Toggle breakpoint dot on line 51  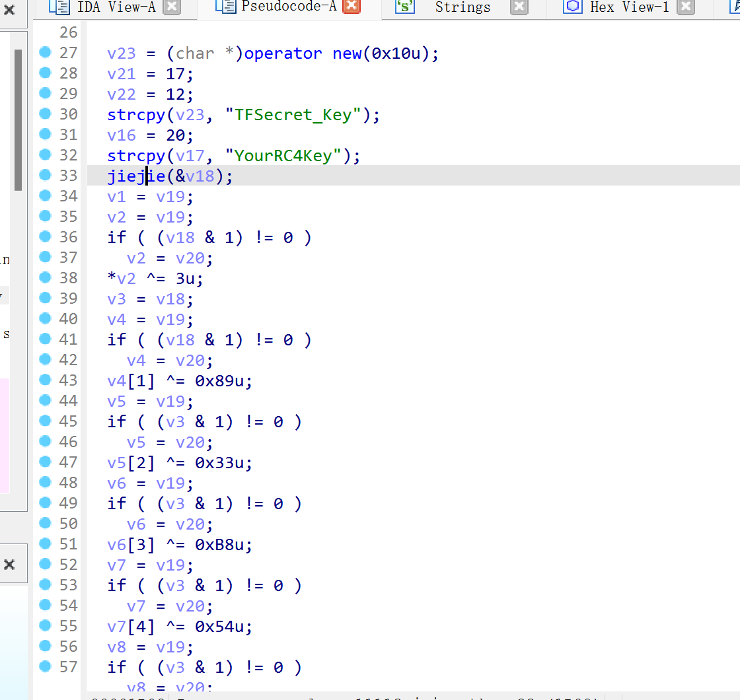(45, 544)
